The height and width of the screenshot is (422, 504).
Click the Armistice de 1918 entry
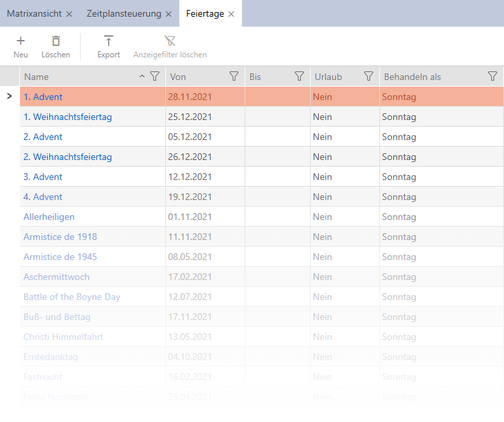tap(60, 237)
